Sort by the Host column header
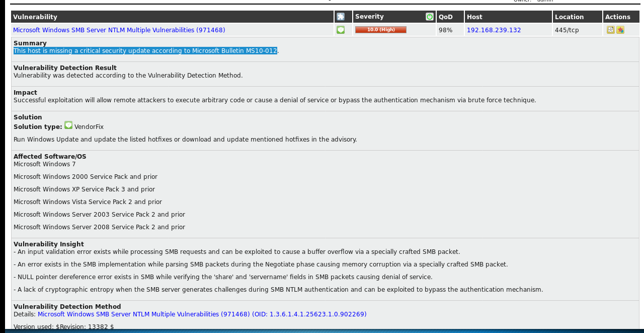The width and height of the screenshot is (644, 333). 474,17
